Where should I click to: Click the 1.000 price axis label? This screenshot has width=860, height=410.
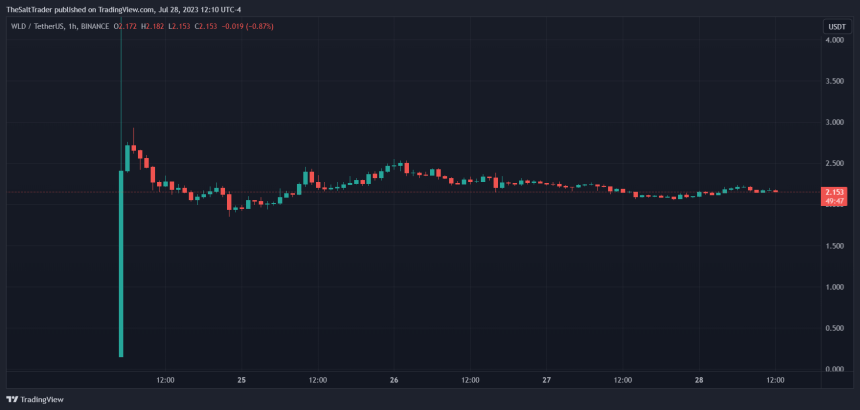tap(834, 287)
